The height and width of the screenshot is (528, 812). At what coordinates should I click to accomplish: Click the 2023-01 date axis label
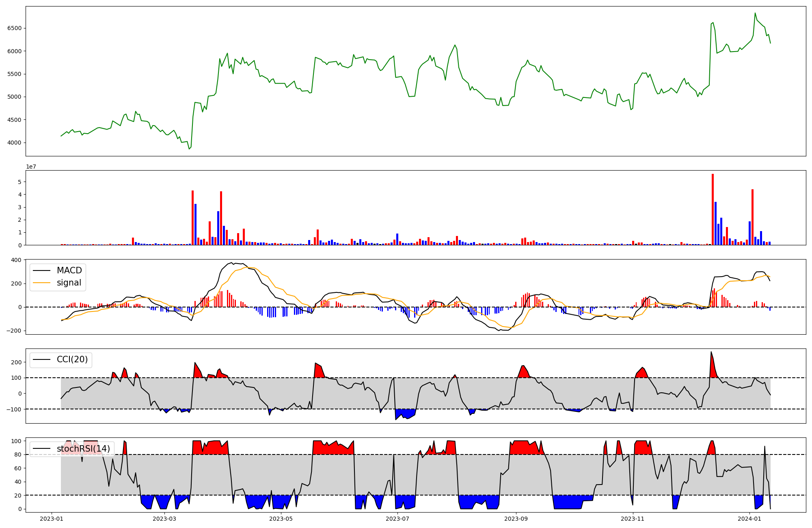(51, 519)
